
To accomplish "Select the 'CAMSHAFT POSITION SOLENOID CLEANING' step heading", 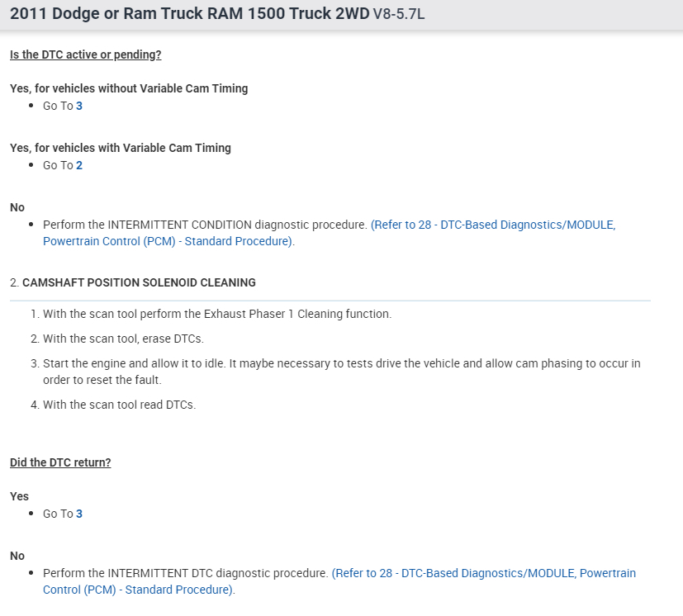I will [139, 282].
